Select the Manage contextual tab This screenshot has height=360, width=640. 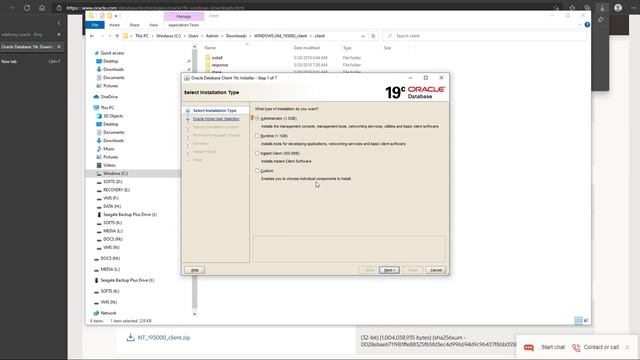point(184,16)
